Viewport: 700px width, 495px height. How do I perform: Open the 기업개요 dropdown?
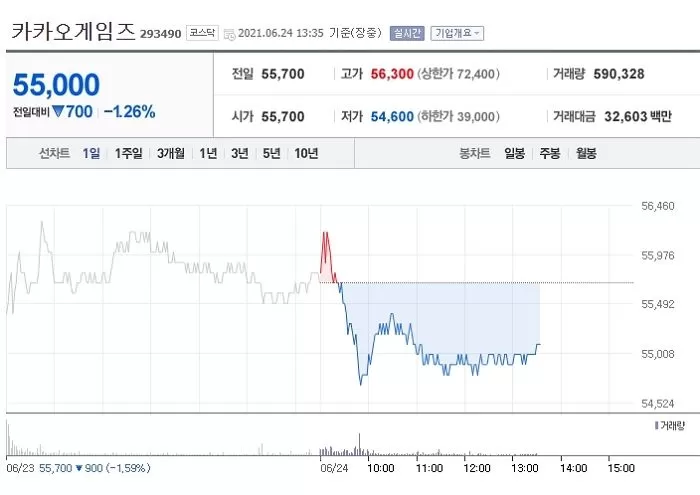point(457,33)
